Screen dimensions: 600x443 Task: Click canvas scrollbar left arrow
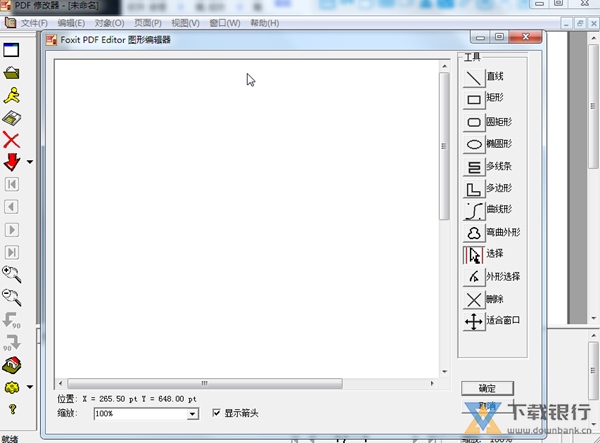coord(60,383)
